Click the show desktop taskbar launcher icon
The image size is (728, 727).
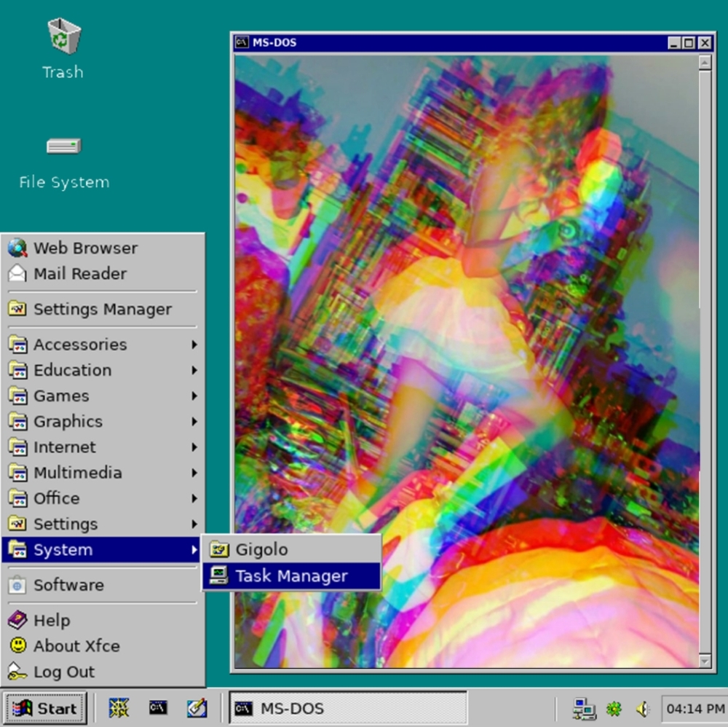point(119,708)
